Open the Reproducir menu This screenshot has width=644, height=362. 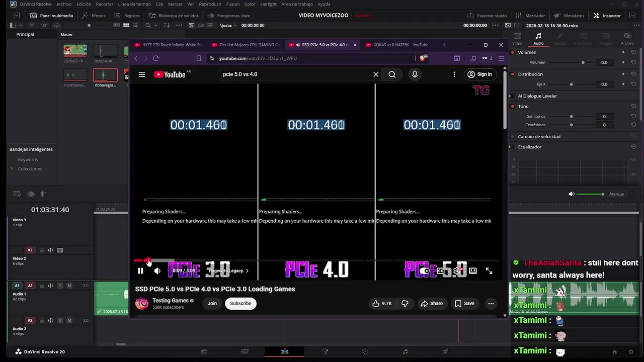tap(210, 4)
